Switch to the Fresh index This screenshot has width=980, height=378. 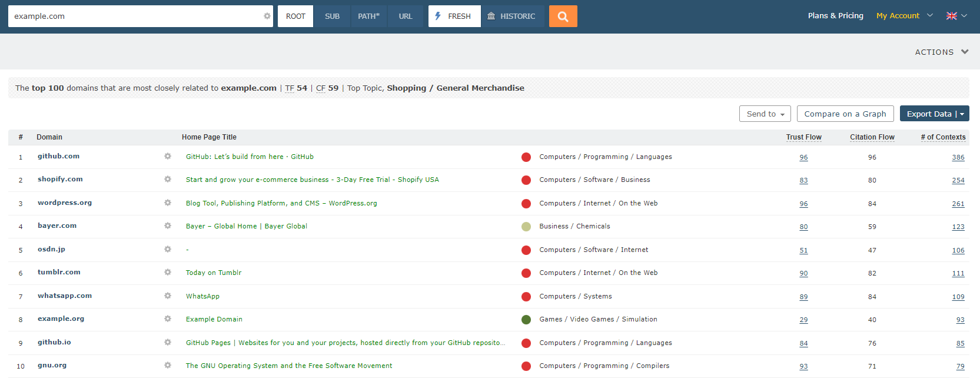(454, 16)
